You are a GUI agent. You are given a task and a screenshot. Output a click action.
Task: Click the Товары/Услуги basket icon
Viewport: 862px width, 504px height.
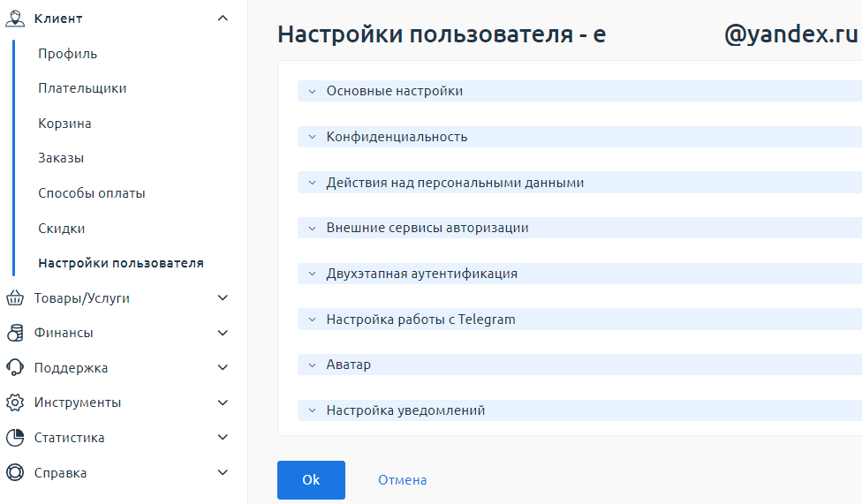point(15,297)
